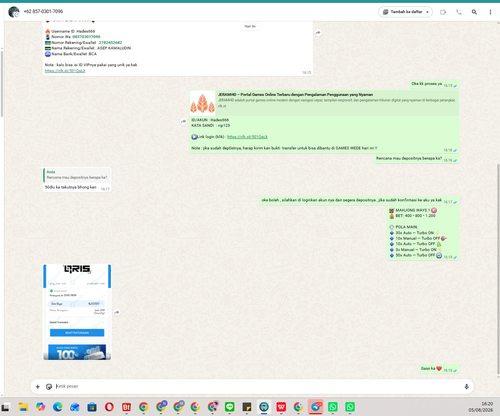Open the attachment plus menu
The width and height of the screenshot is (500, 416).
(x=38, y=387)
